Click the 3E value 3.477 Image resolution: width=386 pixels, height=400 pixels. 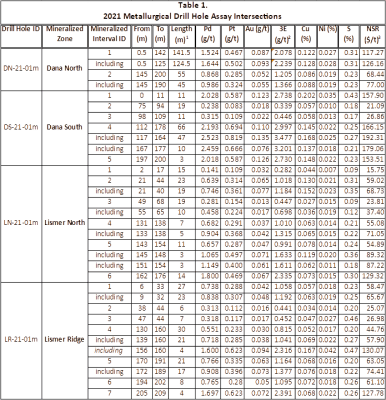(283, 138)
